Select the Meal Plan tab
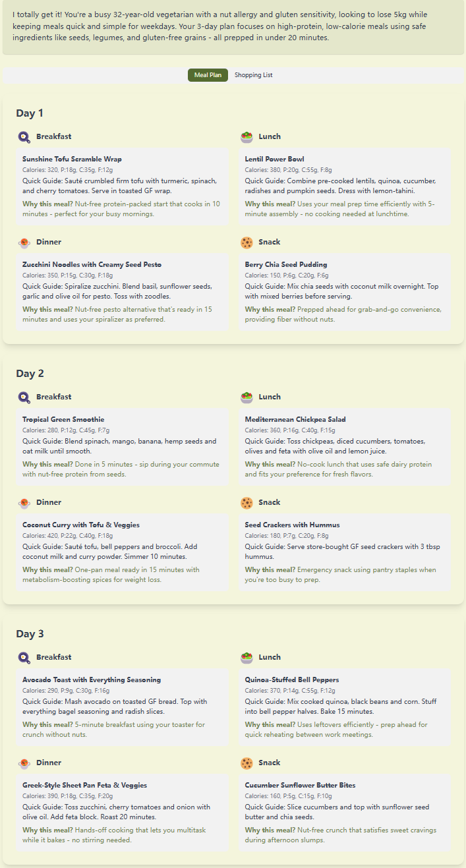Screen dimensions: 466x868 208,74
